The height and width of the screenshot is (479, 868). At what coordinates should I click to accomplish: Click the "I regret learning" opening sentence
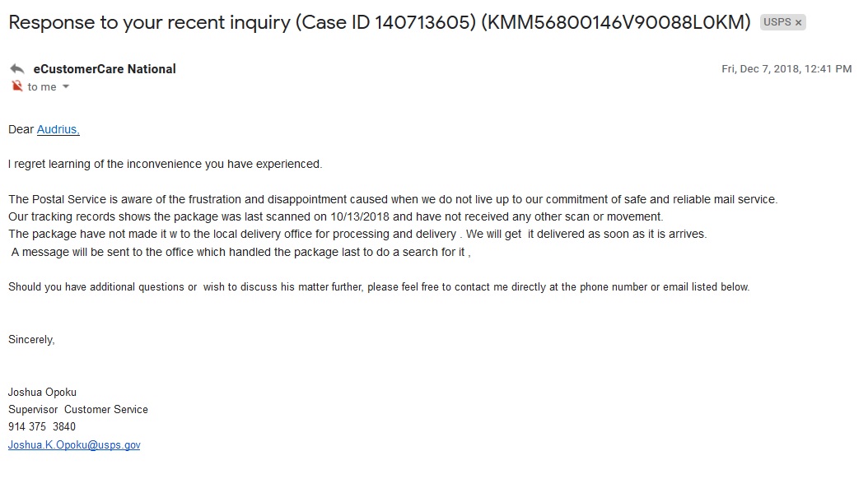pos(165,165)
